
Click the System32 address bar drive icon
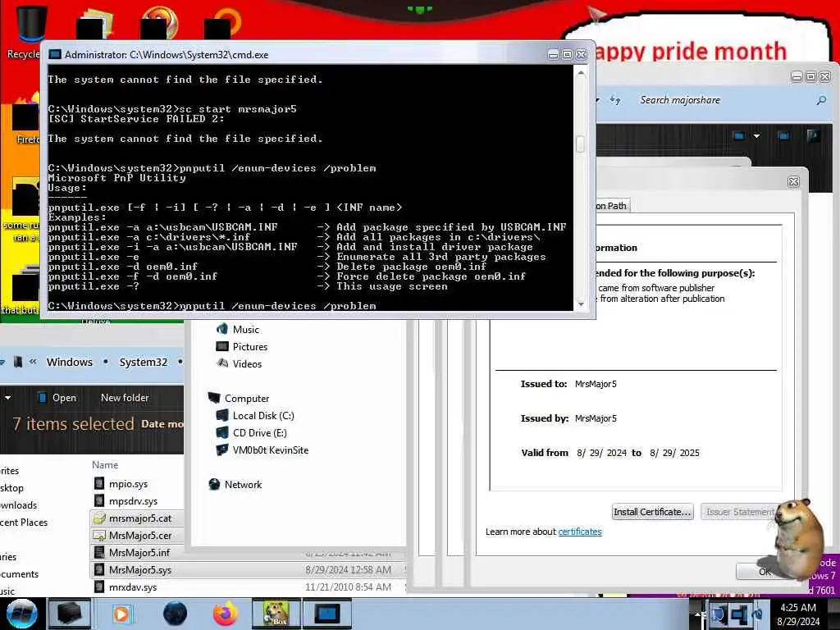18,362
